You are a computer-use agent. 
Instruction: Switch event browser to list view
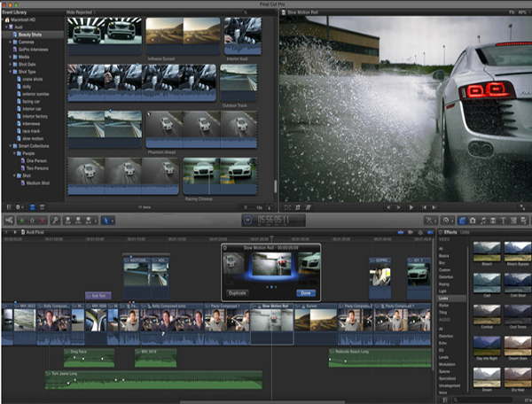pos(42,206)
